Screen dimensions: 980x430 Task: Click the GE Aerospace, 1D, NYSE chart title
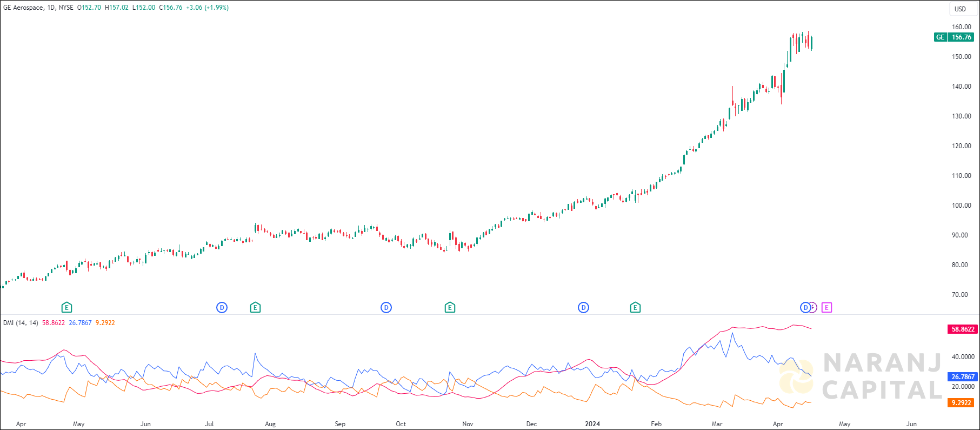pos(38,8)
